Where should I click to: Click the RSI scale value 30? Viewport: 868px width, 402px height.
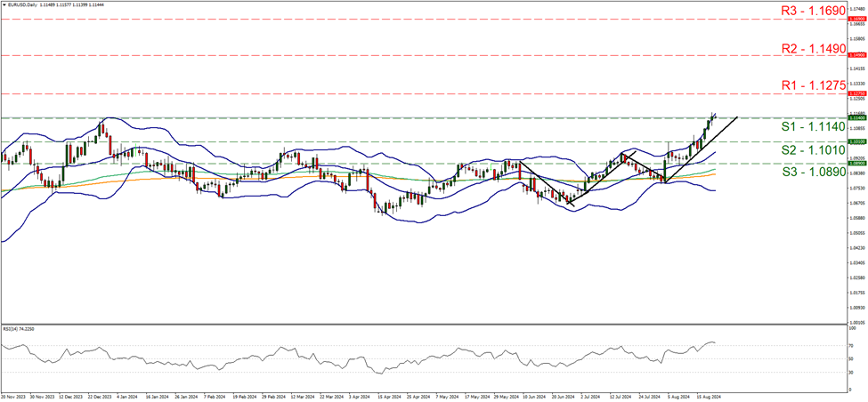851,372
